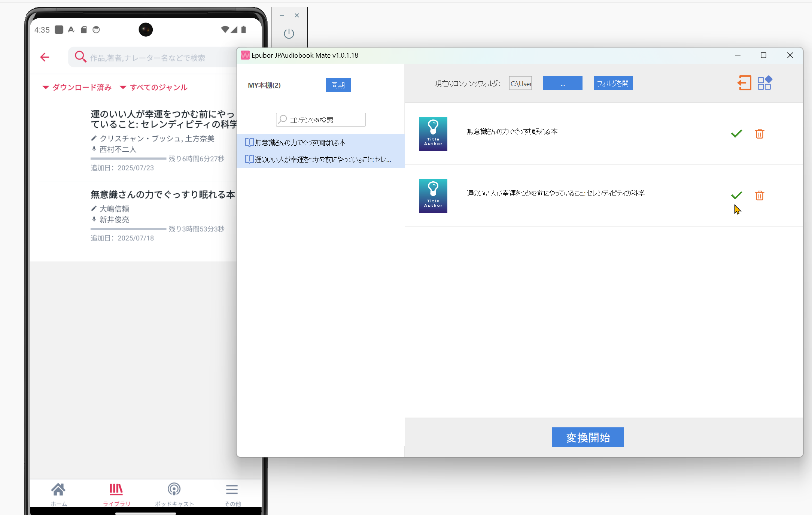Open ポッドキャスト tab in phone bottom bar
This screenshot has width=812, height=515.
click(174, 494)
